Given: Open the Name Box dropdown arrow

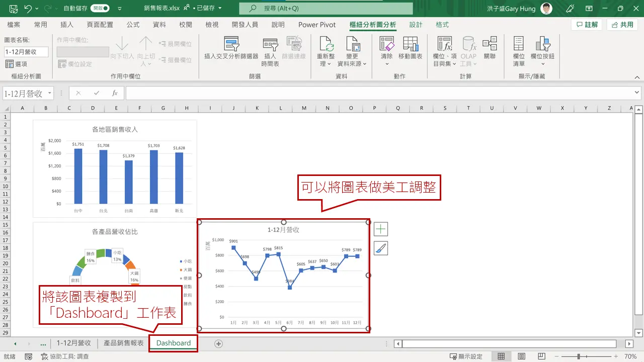Looking at the screenshot, I should tap(49, 93).
